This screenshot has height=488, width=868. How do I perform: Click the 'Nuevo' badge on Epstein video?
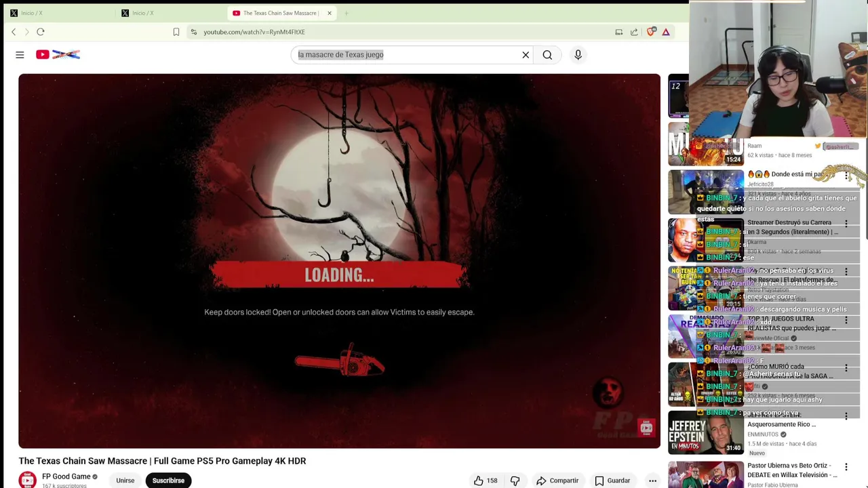(757, 453)
